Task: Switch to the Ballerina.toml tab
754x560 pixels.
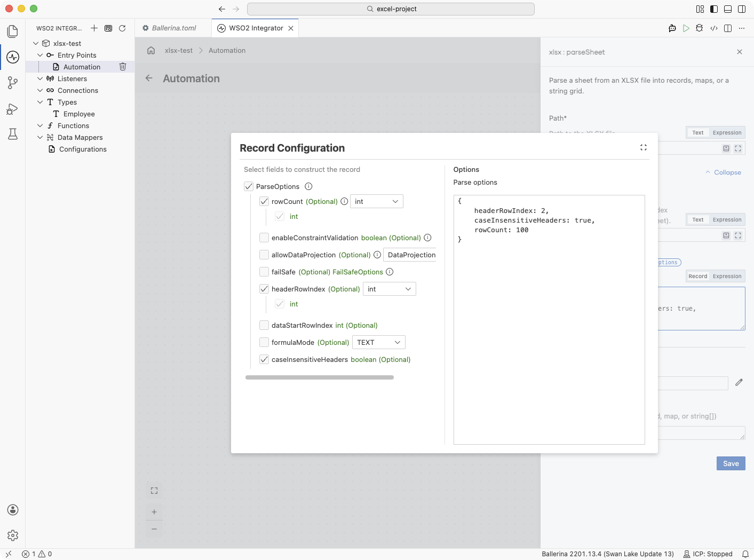Action: coord(173,28)
